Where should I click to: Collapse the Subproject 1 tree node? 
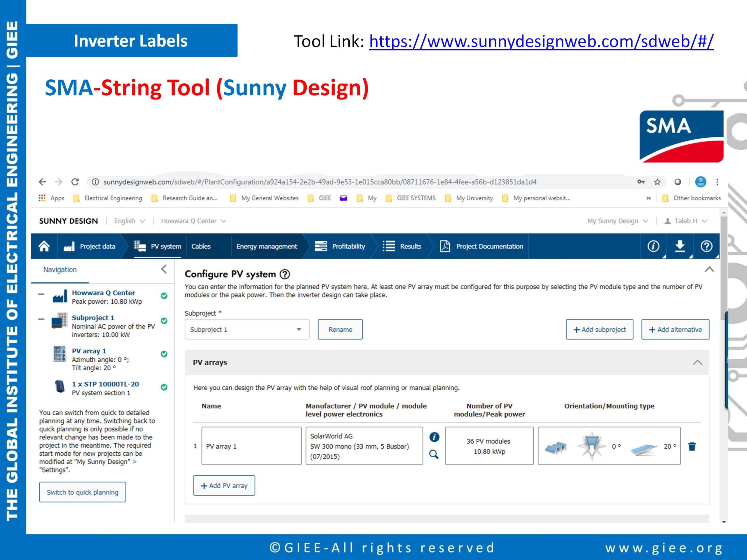(x=41, y=319)
